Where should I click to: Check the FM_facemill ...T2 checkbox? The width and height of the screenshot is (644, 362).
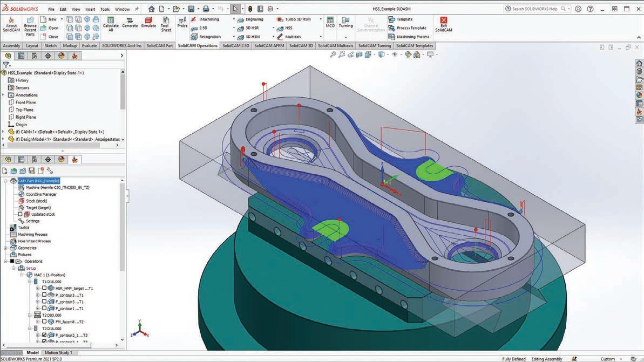pyautogui.click(x=44, y=322)
